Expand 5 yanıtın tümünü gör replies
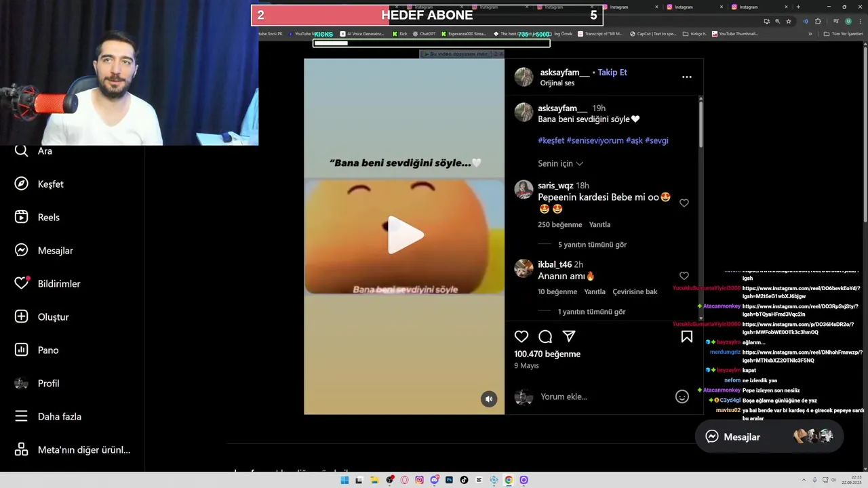 [x=592, y=245]
